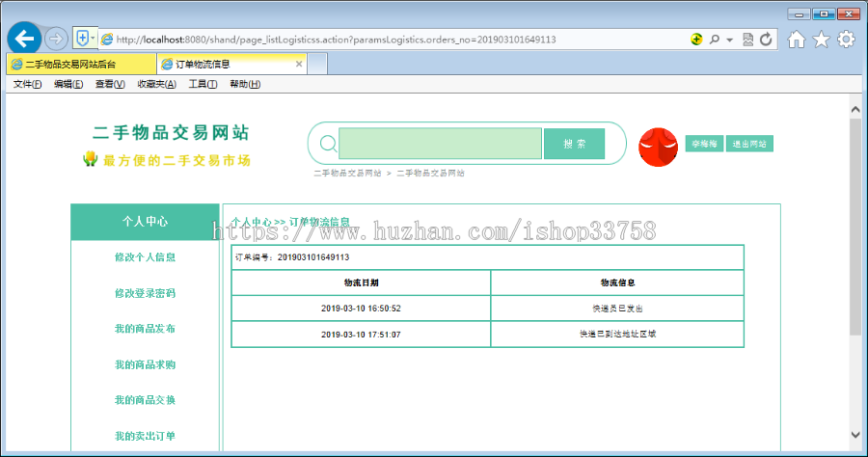Open the 文件(F) menu
This screenshot has width=868, height=457.
click(27, 84)
